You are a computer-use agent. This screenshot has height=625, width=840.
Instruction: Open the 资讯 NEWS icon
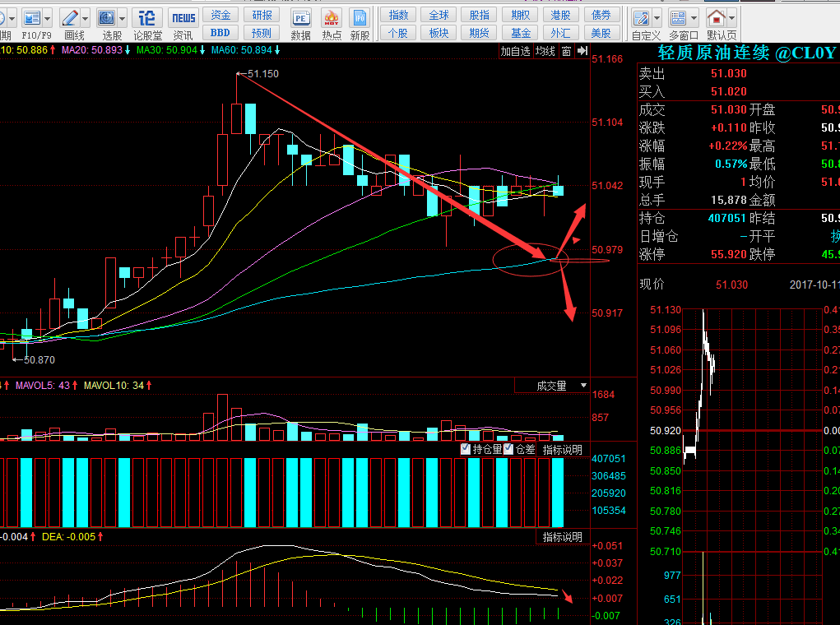pyautogui.click(x=183, y=17)
